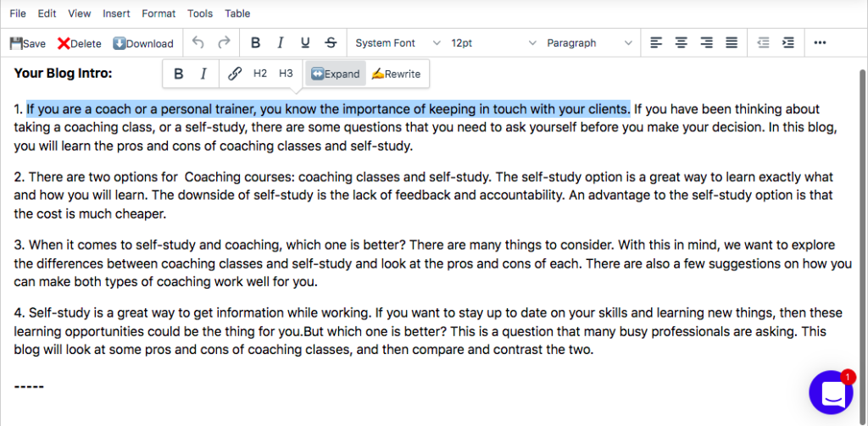868x426 pixels.
Task: Justify text alignment icon
Action: point(732,42)
